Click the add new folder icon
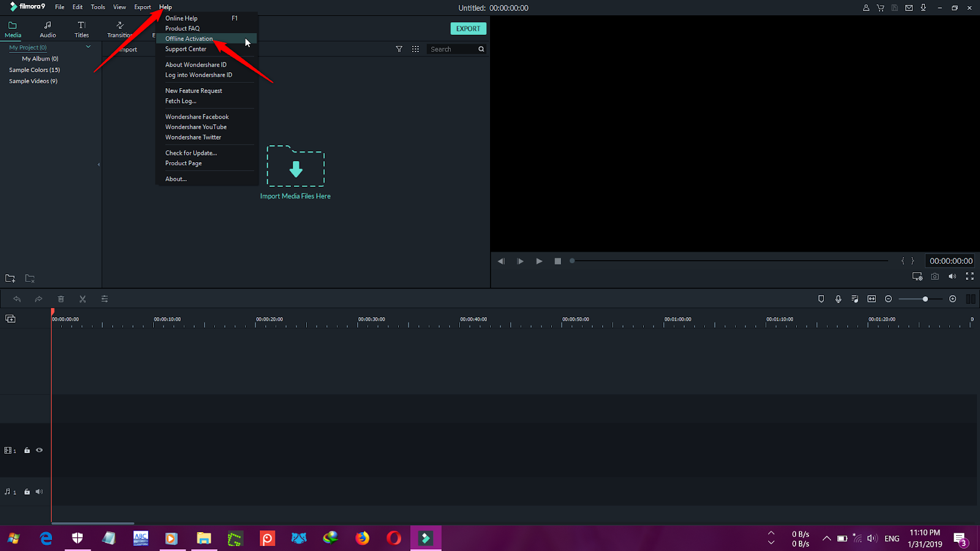980x551 pixels. coord(10,279)
